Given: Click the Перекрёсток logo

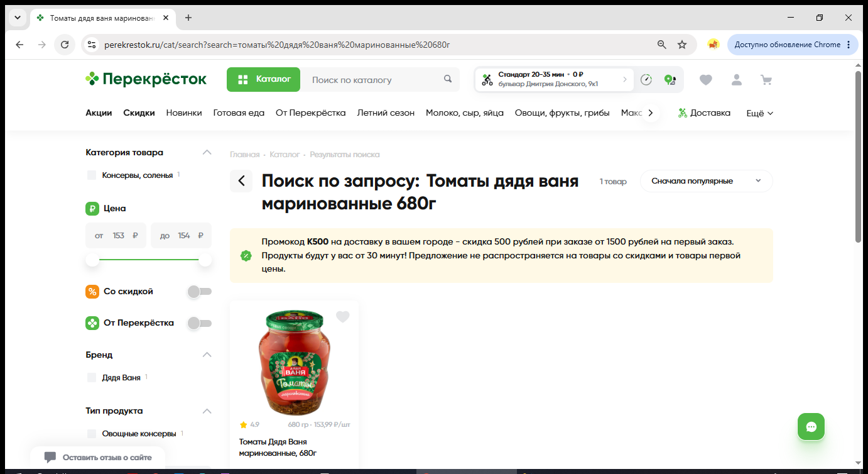Looking at the screenshot, I should click(146, 79).
